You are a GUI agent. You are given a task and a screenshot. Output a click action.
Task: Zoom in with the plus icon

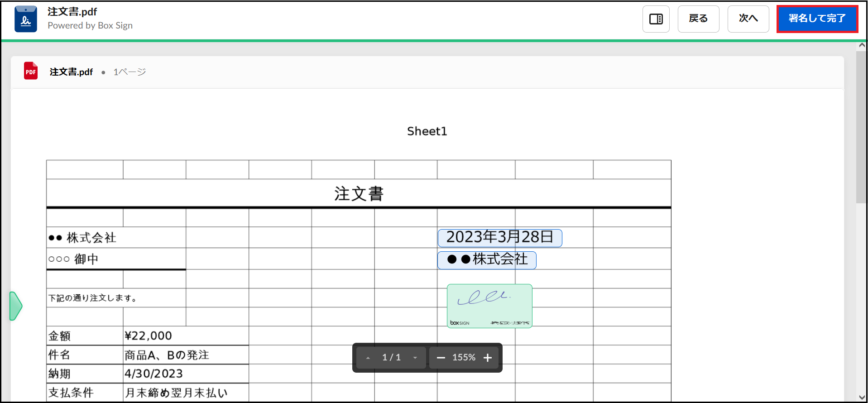pyautogui.click(x=488, y=358)
